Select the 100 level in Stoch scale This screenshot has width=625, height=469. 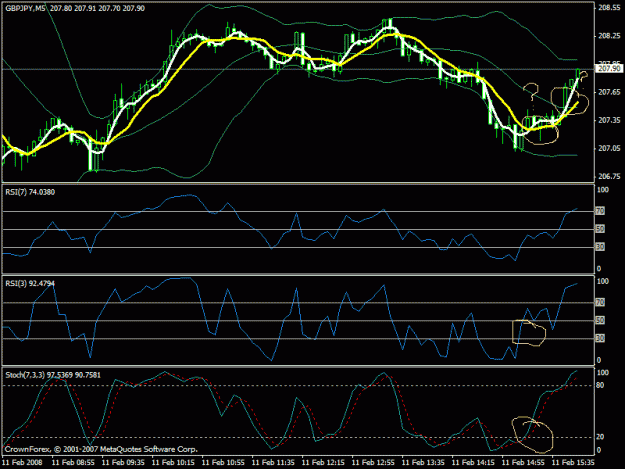coord(603,373)
